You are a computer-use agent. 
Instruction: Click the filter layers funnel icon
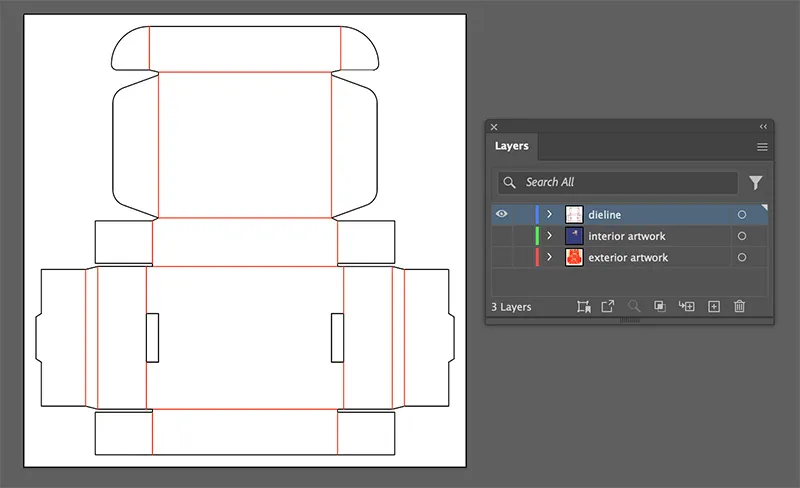click(x=756, y=183)
